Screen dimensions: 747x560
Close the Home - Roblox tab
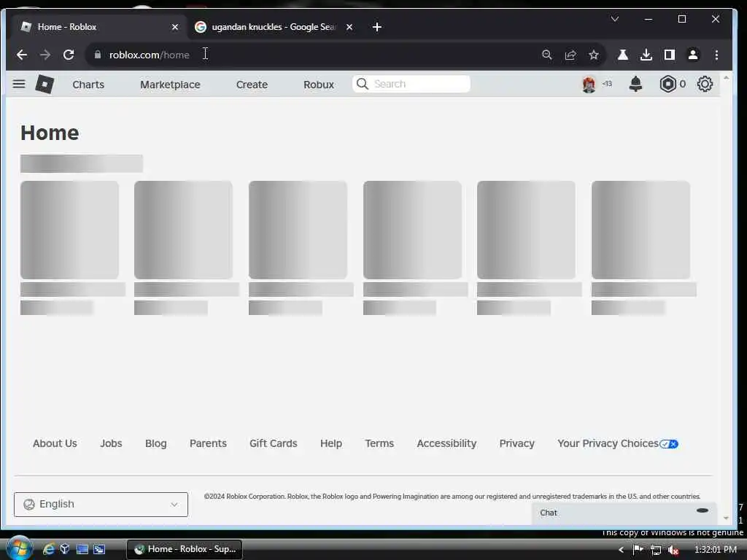point(175,27)
